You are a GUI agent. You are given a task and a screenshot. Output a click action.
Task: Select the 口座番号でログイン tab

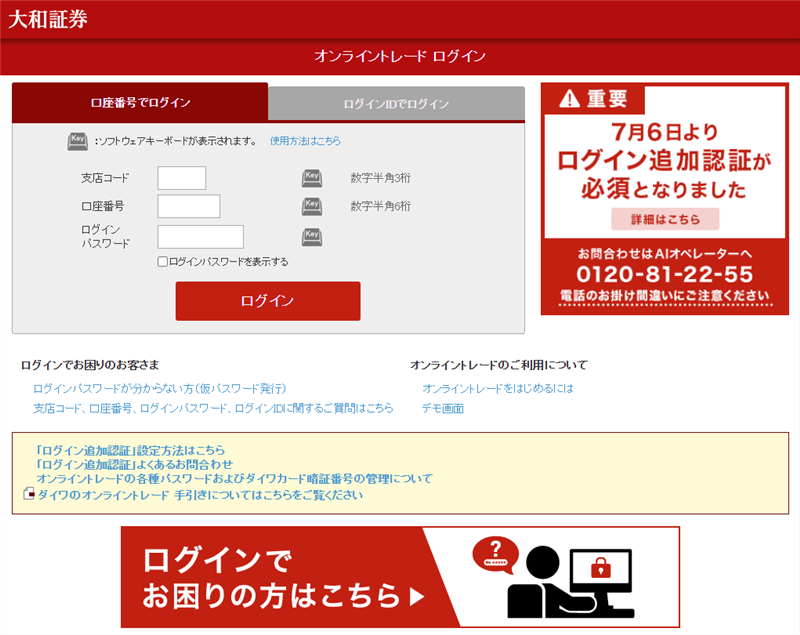pyautogui.click(x=140, y=103)
